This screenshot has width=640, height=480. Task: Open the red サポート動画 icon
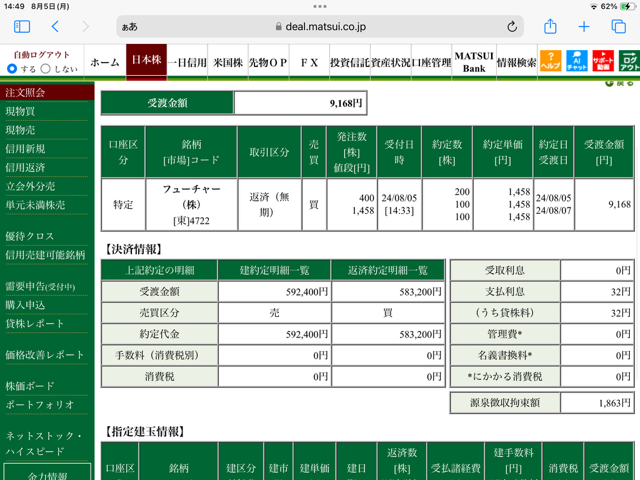click(x=603, y=61)
